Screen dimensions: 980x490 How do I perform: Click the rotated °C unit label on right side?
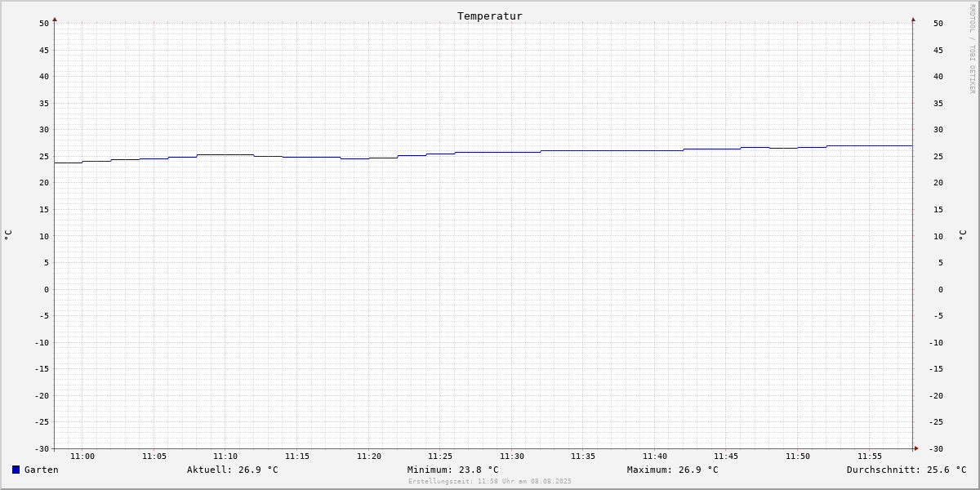point(962,234)
